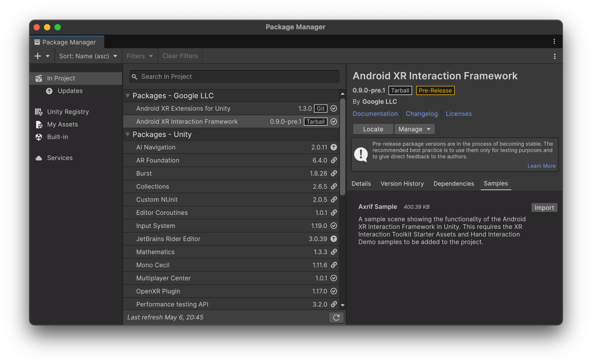592x364 pixels.
Task: Click the Search In Project field
Action: [x=234, y=77]
